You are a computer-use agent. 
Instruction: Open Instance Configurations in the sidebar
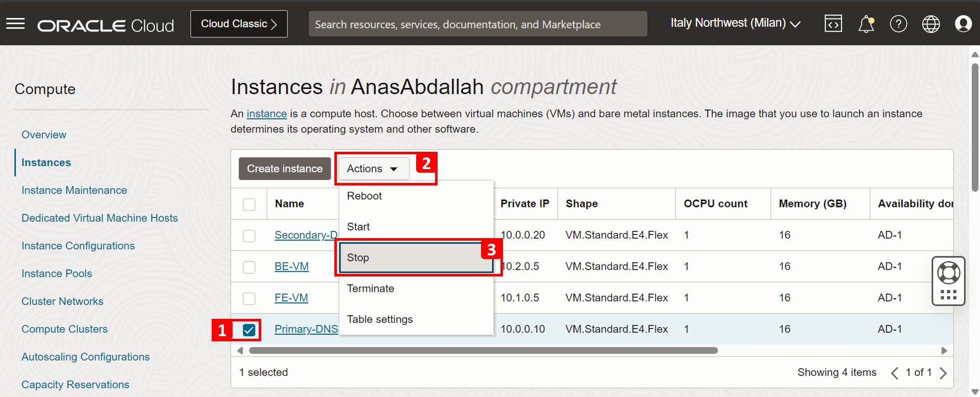(x=78, y=246)
